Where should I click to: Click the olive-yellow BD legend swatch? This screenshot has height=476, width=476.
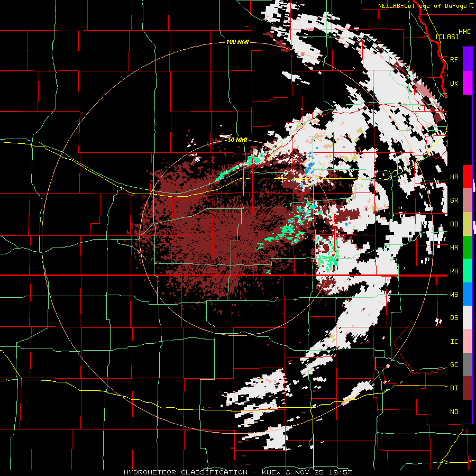[x=467, y=224]
